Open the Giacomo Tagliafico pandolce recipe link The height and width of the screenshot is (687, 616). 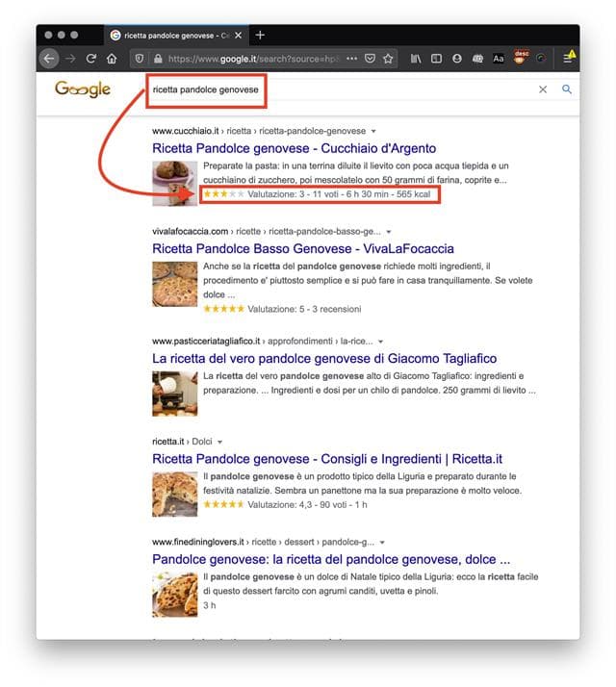[324, 358]
